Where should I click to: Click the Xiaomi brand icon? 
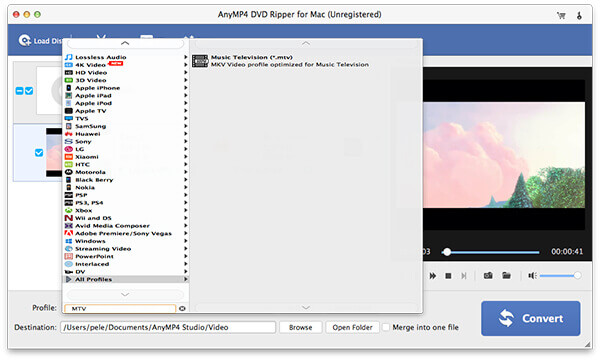click(68, 156)
